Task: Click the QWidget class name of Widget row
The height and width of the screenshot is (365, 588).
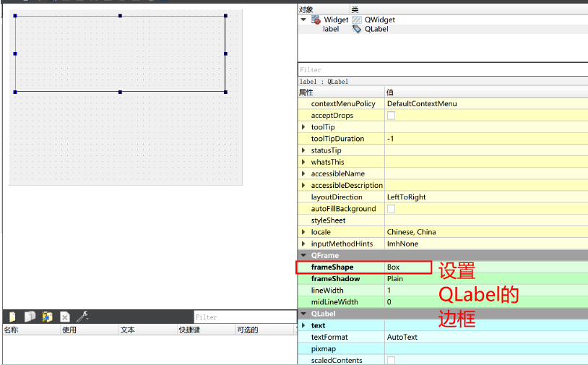Action: point(379,20)
